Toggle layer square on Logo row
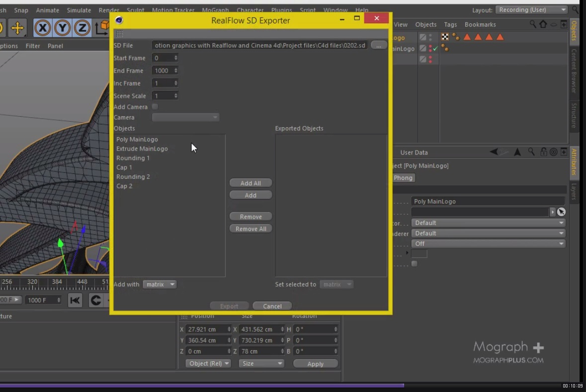The height and width of the screenshot is (392, 586). coord(422,37)
